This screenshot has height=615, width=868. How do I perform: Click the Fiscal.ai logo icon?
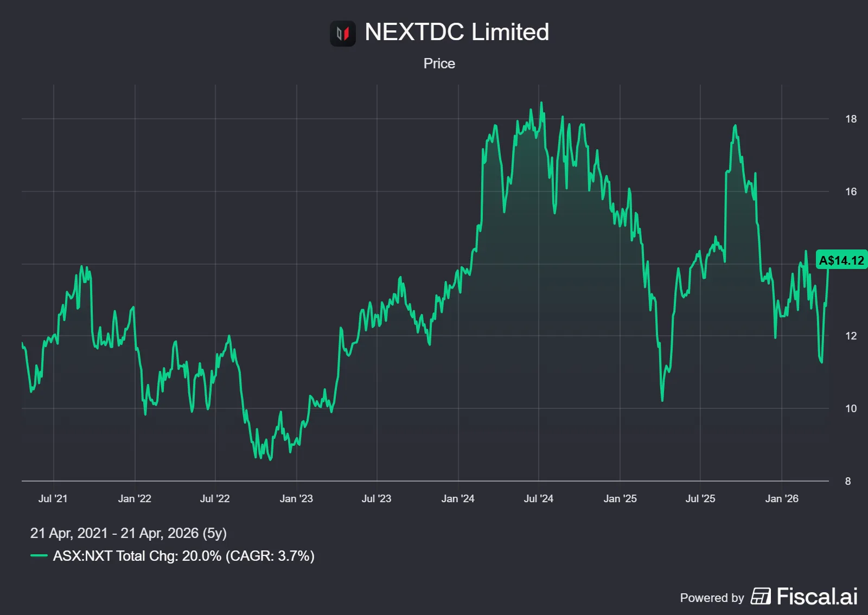tap(761, 596)
